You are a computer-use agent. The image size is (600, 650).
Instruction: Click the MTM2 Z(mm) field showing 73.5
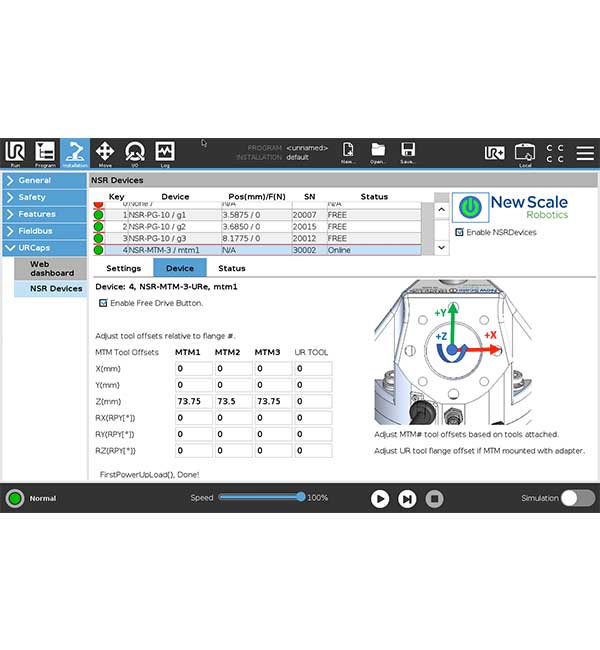(233, 401)
